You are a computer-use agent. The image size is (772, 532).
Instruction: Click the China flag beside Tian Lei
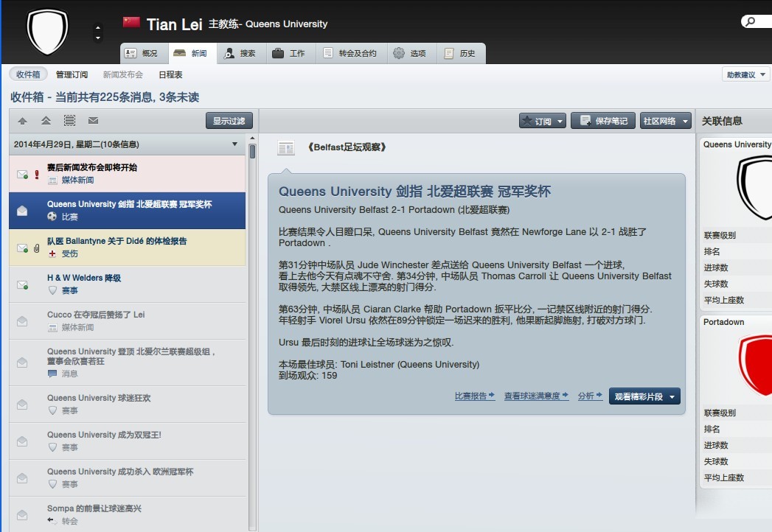131,23
